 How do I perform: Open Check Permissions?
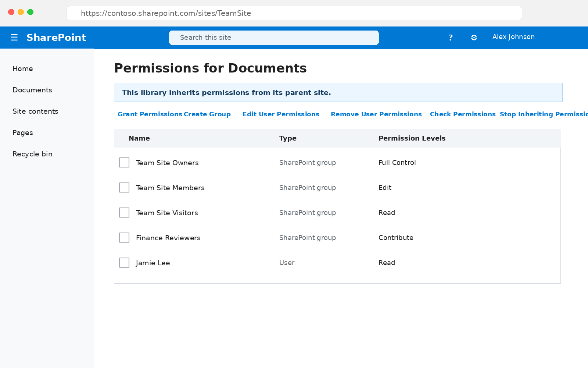[x=463, y=114]
